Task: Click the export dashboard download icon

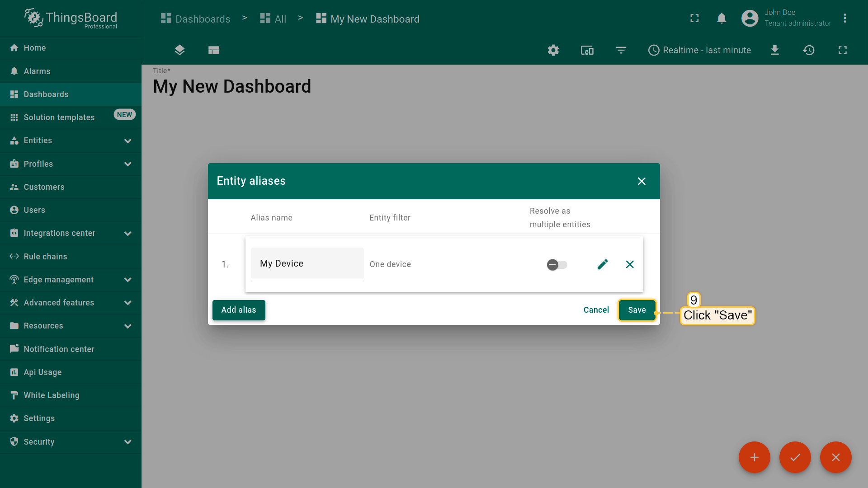Action: [x=775, y=50]
